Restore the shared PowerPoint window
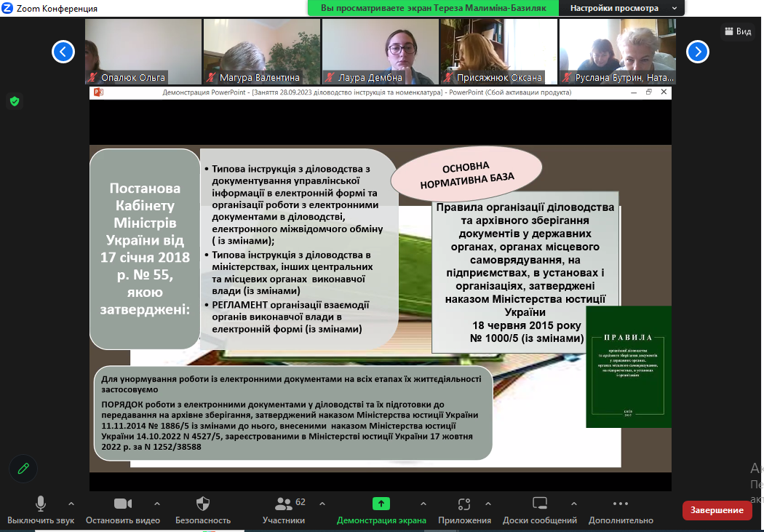The image size is (764, 532). pos(648,92)
